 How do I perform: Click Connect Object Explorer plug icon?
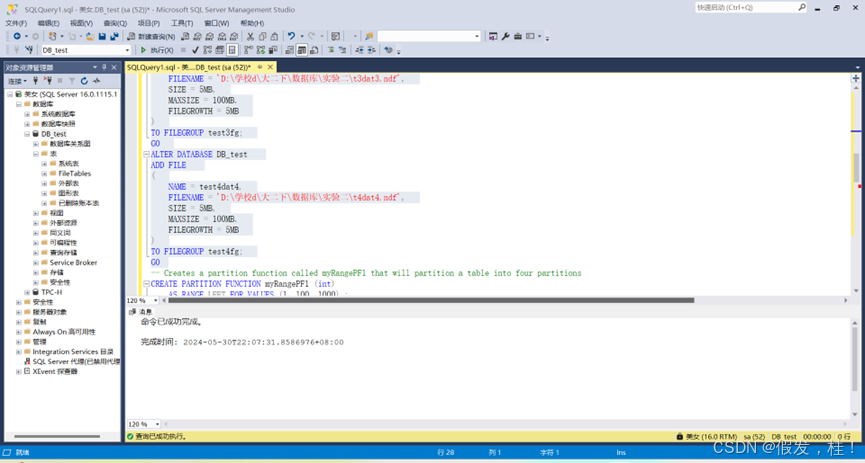[35, 81]
